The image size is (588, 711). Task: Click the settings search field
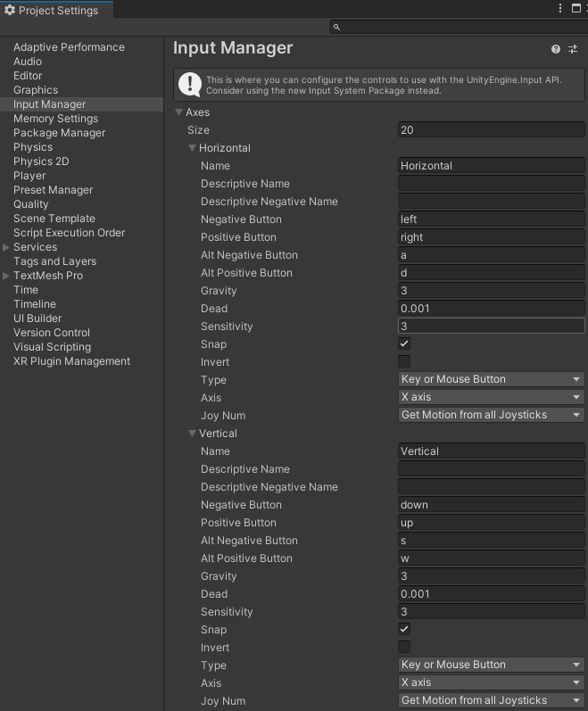tap(459, 27)
